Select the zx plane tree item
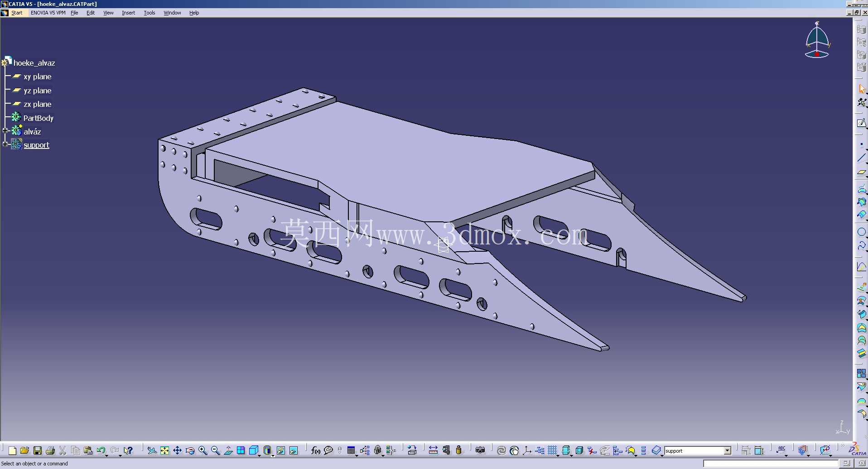This screenshot has height=469, width=868. click(x=38, y=104)
